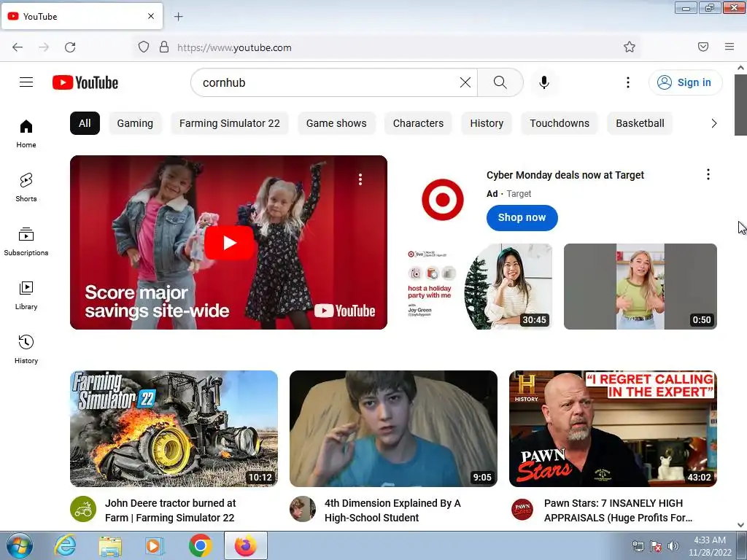Reload the page
Viewport: 747px width, 560px height.
70,47
